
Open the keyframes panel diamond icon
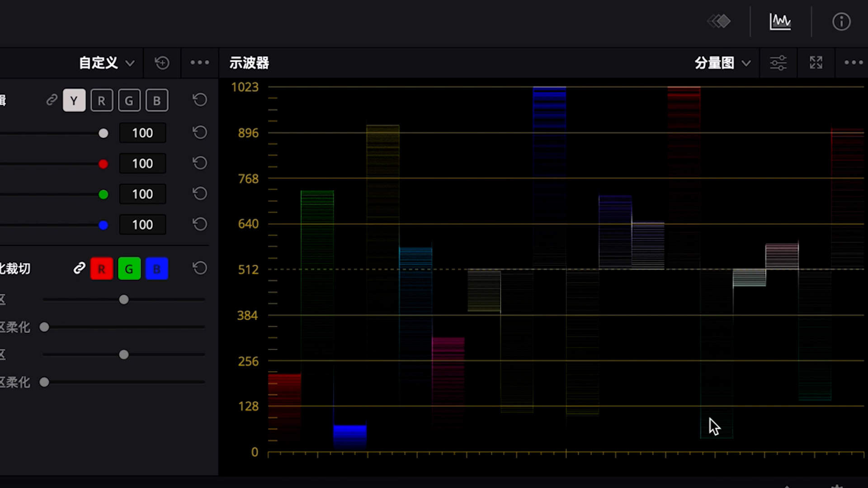coord(719,21)
